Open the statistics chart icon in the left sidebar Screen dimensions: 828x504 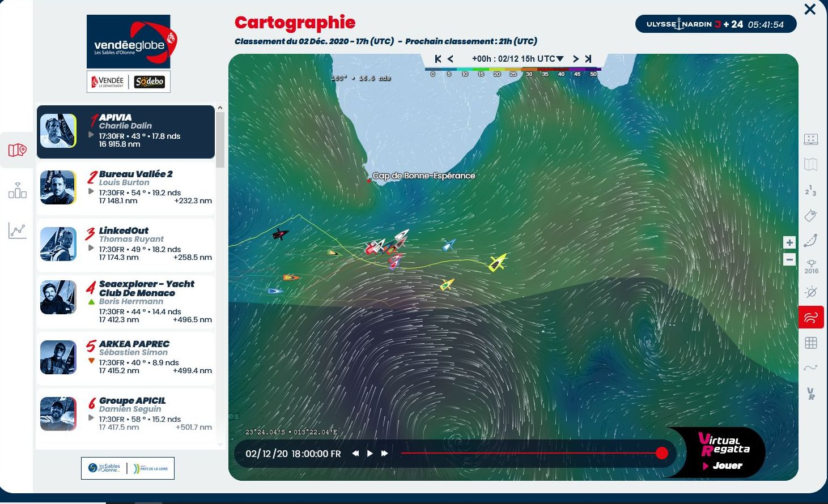tap(17, 230)
